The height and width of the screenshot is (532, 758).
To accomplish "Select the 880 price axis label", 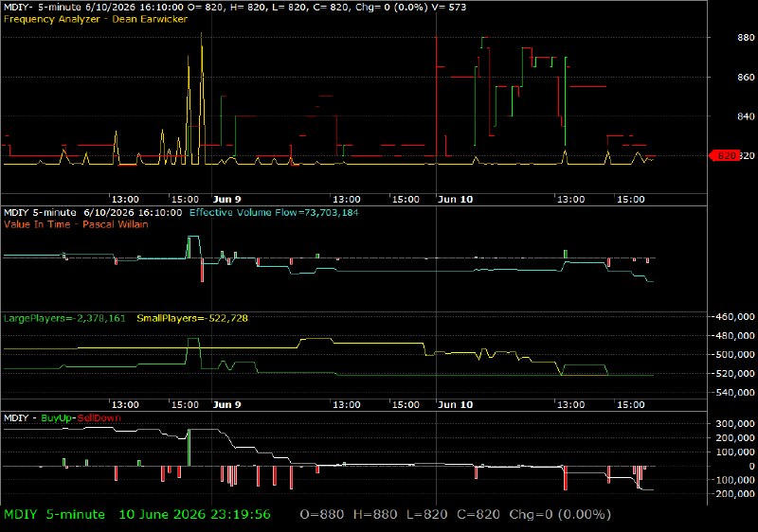I will [746, 37].
